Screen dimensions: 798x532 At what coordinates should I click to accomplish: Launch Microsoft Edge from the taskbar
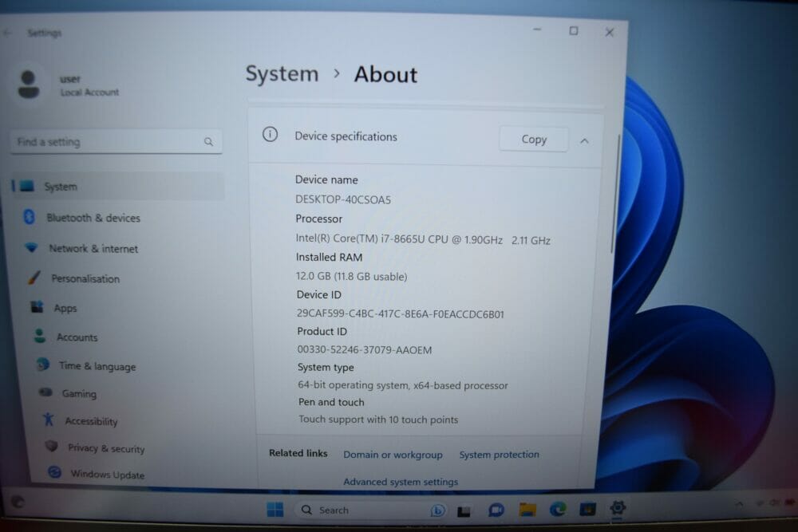click(558, 509)
